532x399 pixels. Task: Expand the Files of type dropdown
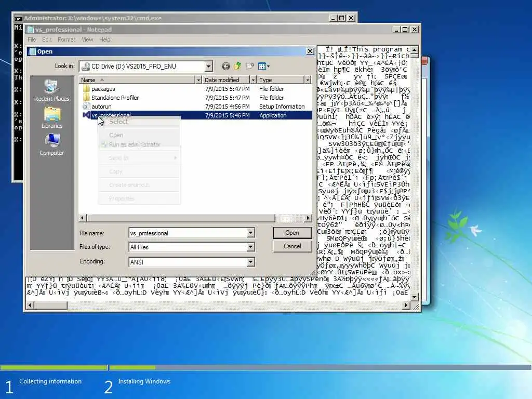coord(250,247)
